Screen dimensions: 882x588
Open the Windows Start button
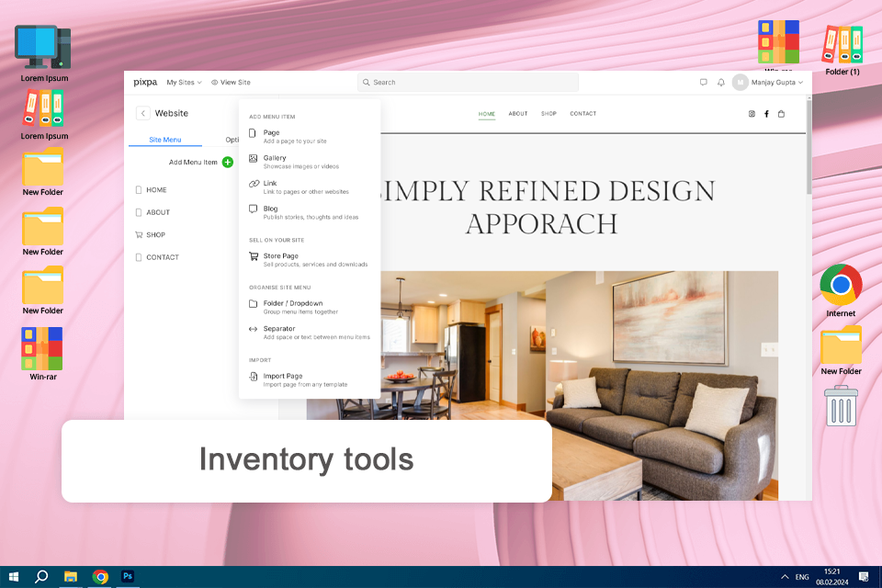pyautogui.click(x=14, y=577)
